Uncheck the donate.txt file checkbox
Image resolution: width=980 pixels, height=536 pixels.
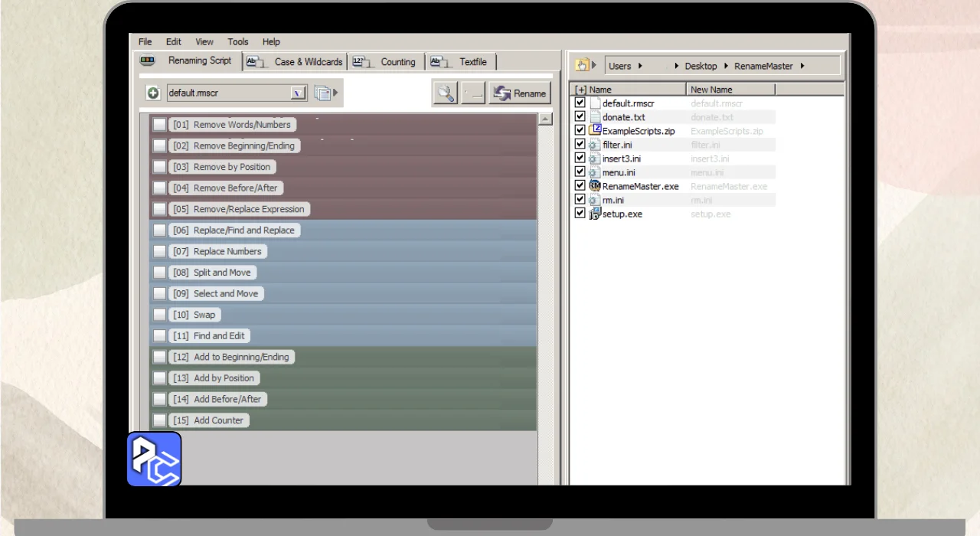tap(580, 116)
